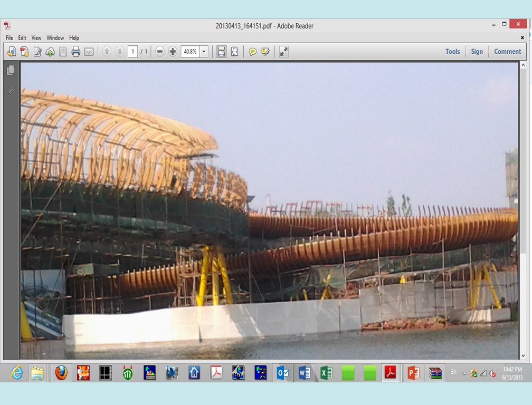The width and height of the screenshot is (532, 405).
Task: Save the PDF with the Save icon
Action: (x=63, y=51)
